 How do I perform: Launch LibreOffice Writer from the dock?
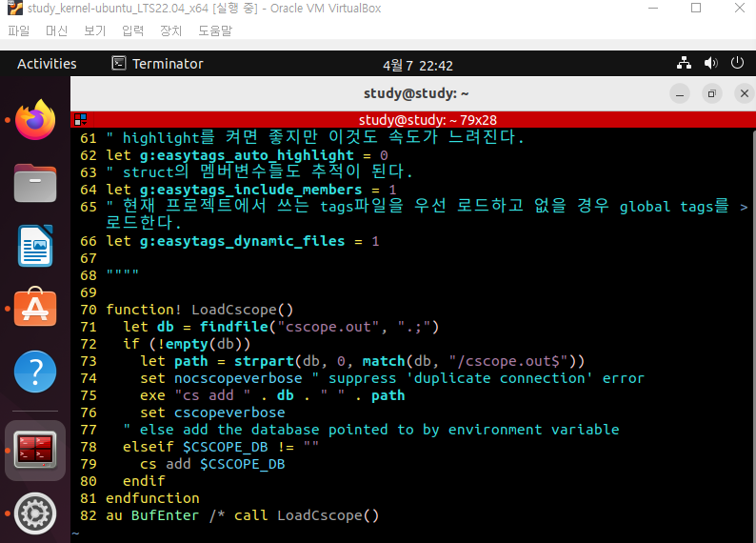[35, 246]
